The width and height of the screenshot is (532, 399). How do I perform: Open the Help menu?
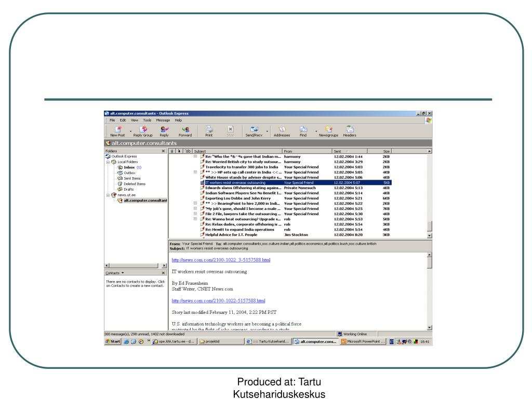click(x=179, y=120)
